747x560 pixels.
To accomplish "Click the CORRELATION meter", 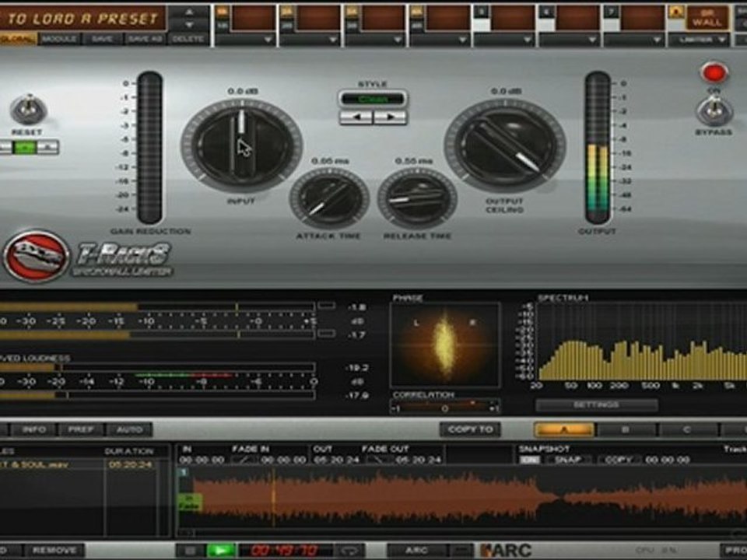I will 445,408.
